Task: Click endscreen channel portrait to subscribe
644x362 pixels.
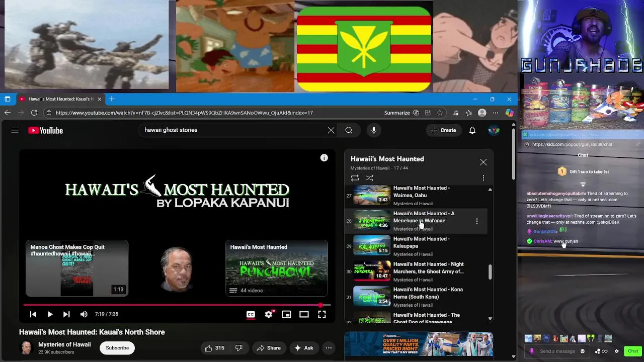Action: [x=177, y=269]
